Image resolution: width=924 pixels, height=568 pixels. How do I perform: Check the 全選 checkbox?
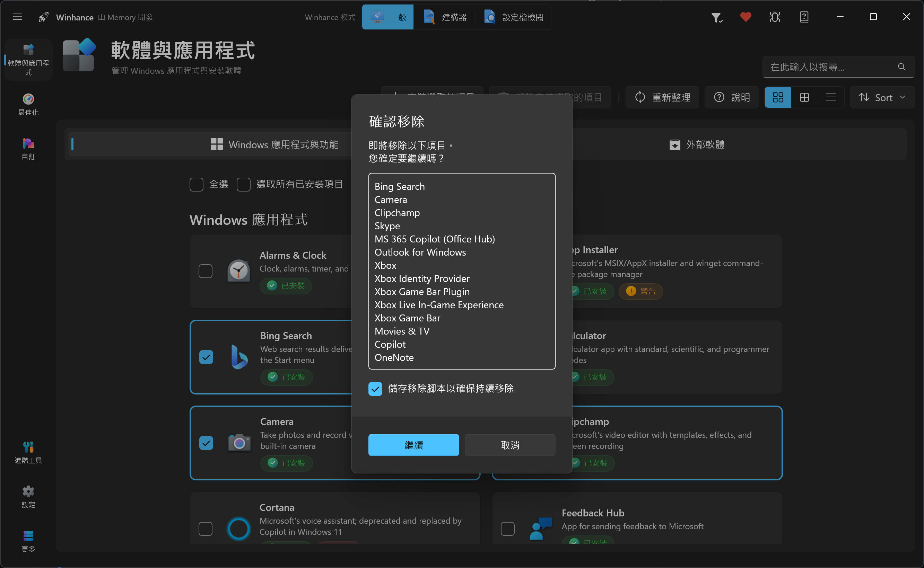click(196, 185)
